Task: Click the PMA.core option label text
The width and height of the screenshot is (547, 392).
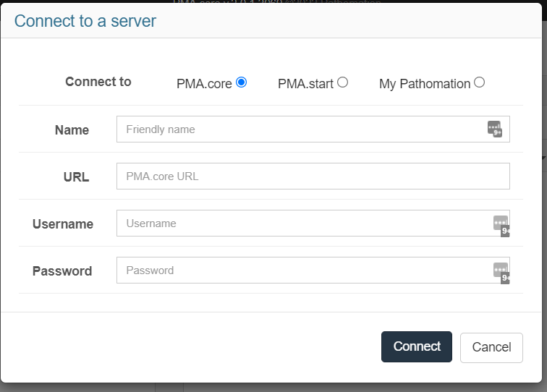Action: pos(204,84)
